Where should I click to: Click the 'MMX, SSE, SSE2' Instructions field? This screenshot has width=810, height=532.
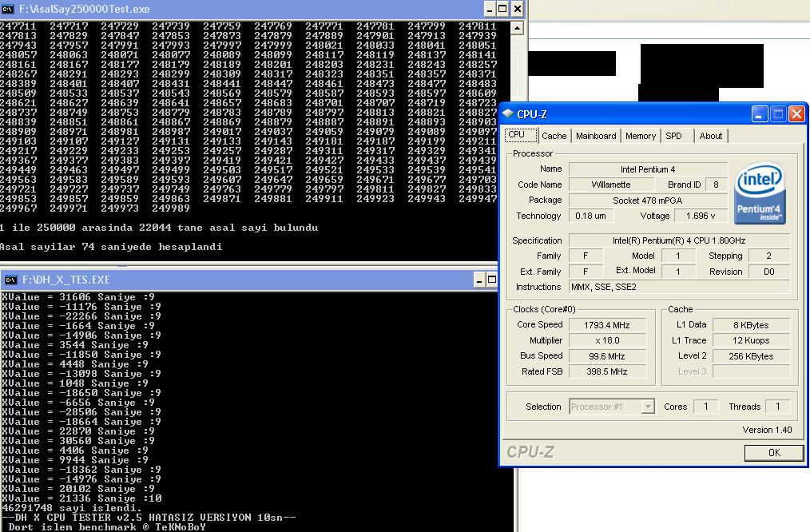click(x=679, y=288)
